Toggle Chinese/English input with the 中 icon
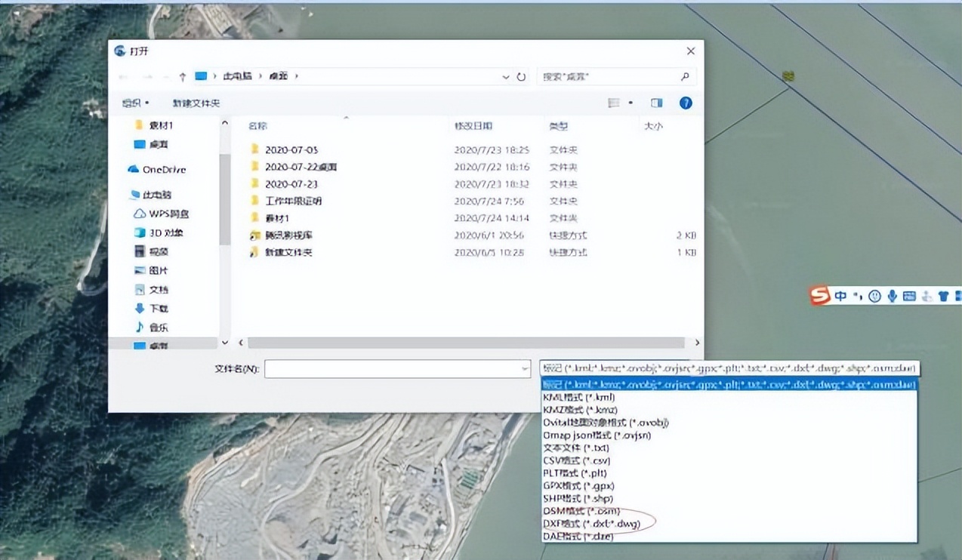Image resolution: width=962 pixels, height=560 pixels. (840, 296)
